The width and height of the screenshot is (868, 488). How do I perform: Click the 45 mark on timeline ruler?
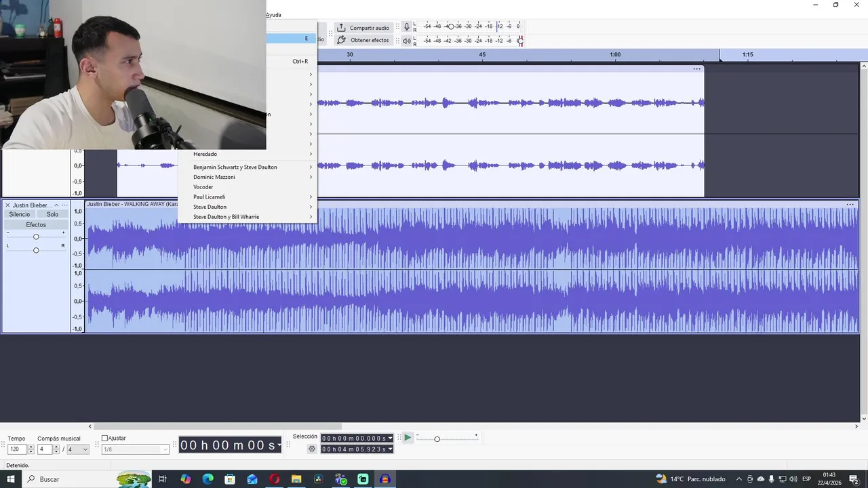[x=482, y=54]
